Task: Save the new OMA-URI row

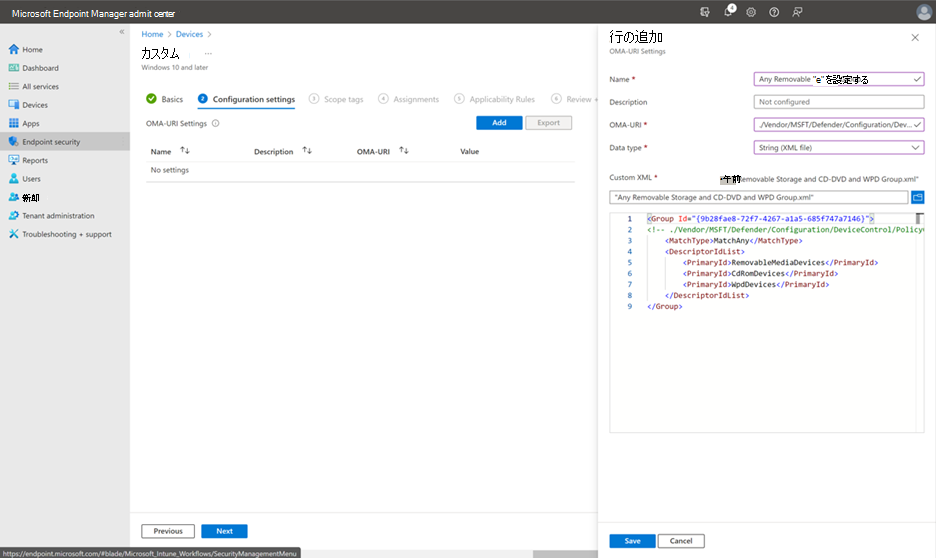Action: pyautogui.click(x=632, y=541)
